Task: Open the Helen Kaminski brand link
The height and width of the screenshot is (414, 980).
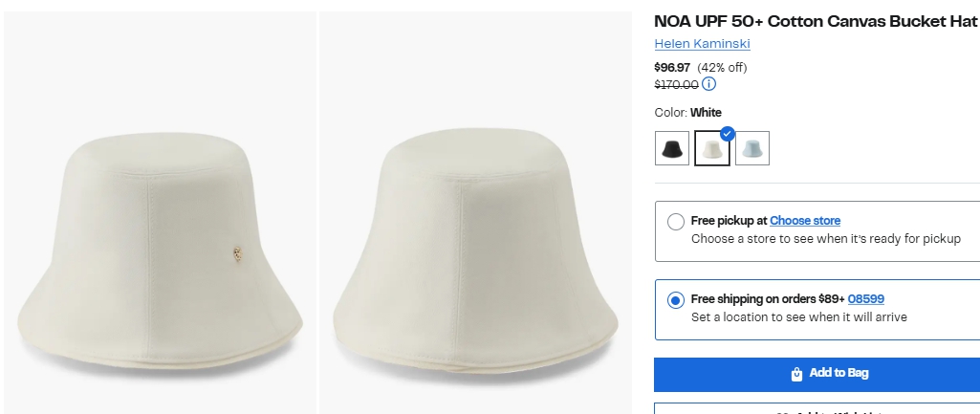Action: pyautogui.click(x=702, y=44)
